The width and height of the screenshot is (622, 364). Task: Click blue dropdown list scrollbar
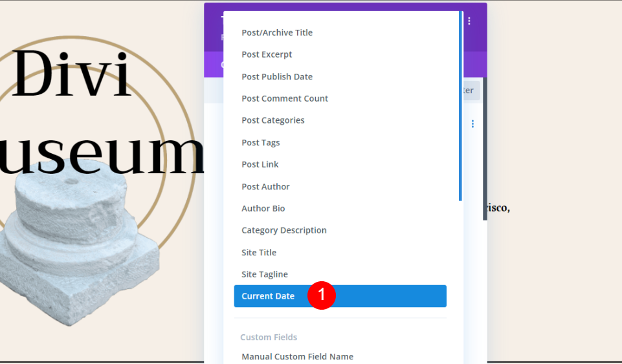(461, 106)
